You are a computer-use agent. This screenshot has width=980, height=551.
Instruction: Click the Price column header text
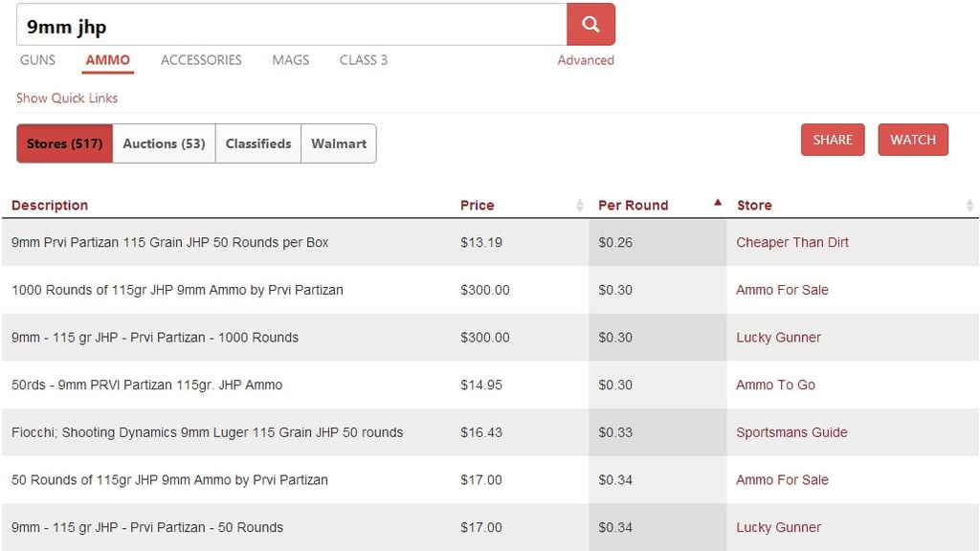(477, 206)
